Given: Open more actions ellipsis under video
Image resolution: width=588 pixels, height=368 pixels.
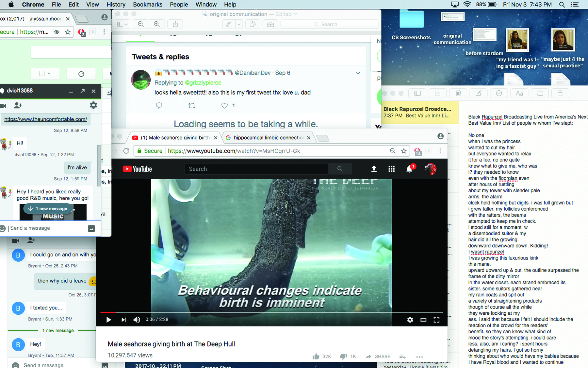Looking at the screenshot, I should [x=419, y=357].
